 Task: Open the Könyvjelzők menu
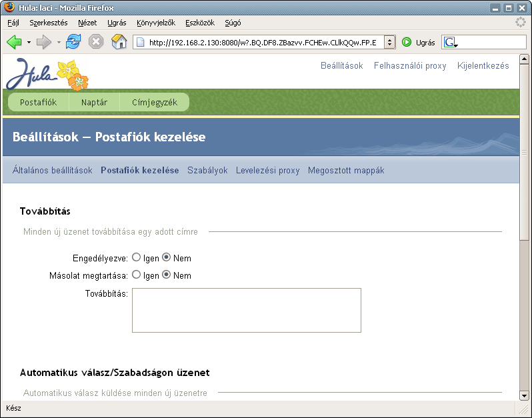point(156,23)
